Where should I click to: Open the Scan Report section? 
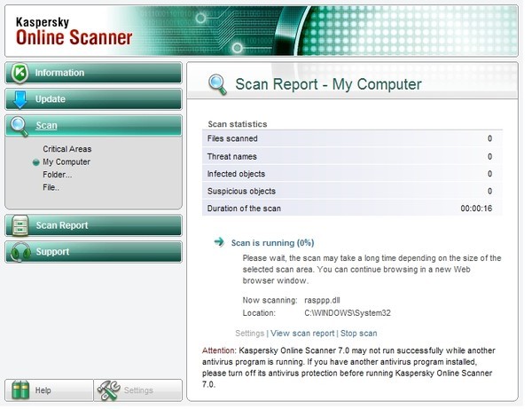pyautogui.click(x=94, y=225)
